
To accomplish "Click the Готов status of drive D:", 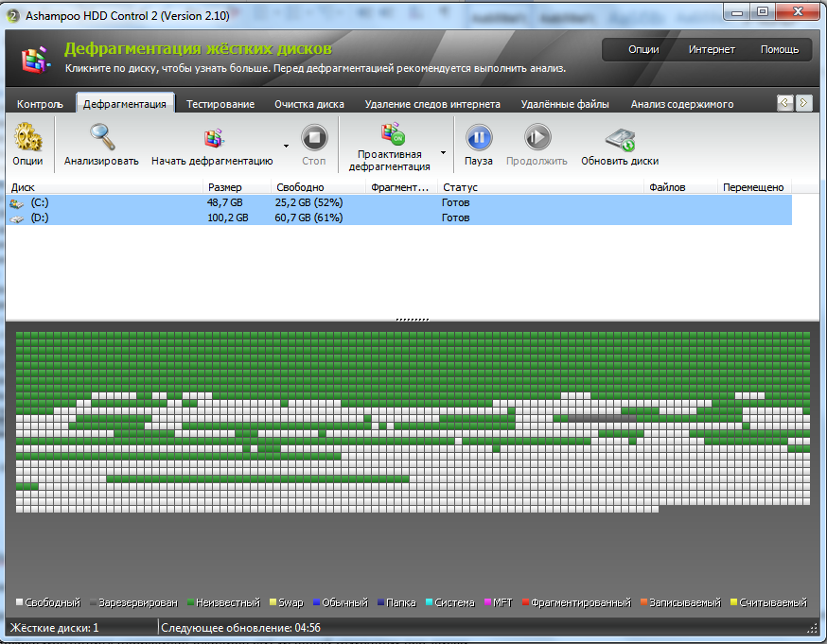I will click(456, 218).
